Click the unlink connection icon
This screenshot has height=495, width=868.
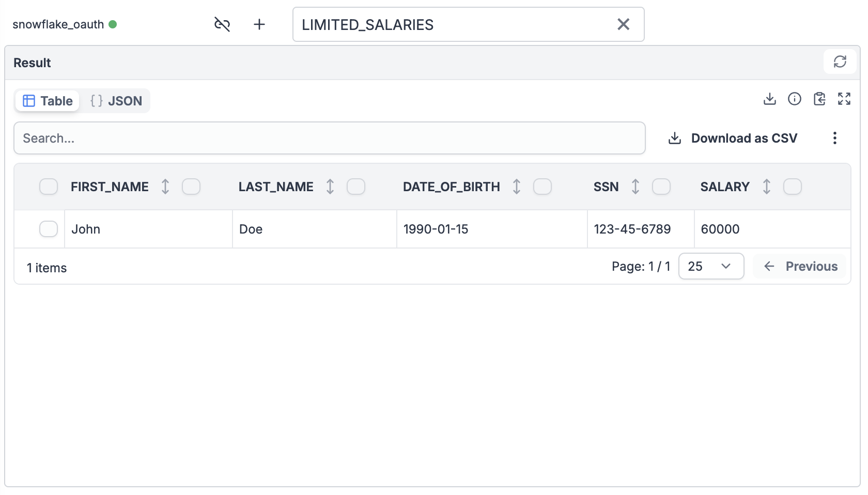[222, 24]
